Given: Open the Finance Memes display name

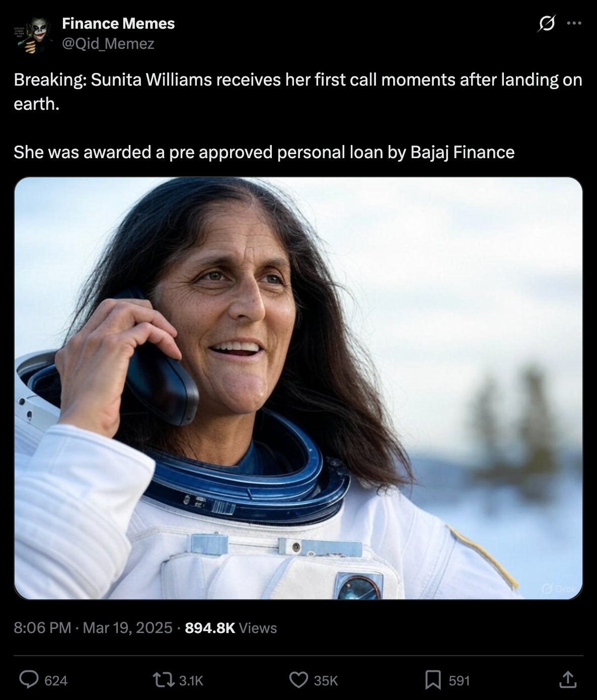Looking at the screenshot, I should (118, 23).
